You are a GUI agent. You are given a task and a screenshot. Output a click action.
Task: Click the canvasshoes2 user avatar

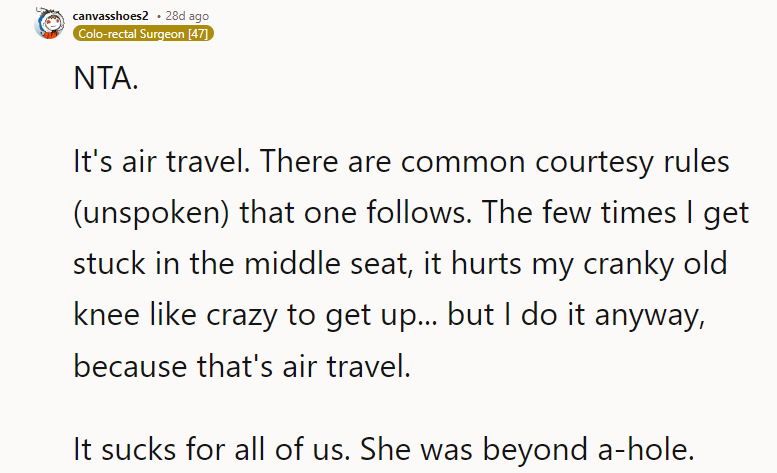pos(47,23)
